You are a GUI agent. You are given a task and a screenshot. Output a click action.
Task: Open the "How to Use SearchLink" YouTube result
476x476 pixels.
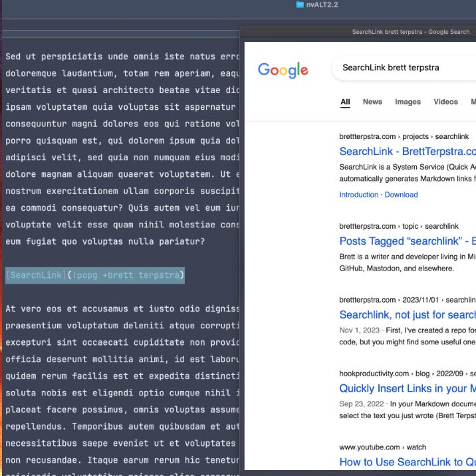(407, 462)
